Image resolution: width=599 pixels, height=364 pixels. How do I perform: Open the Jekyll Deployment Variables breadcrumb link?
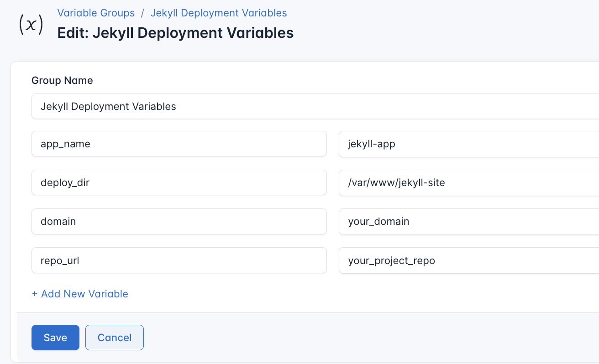(218, 13)
